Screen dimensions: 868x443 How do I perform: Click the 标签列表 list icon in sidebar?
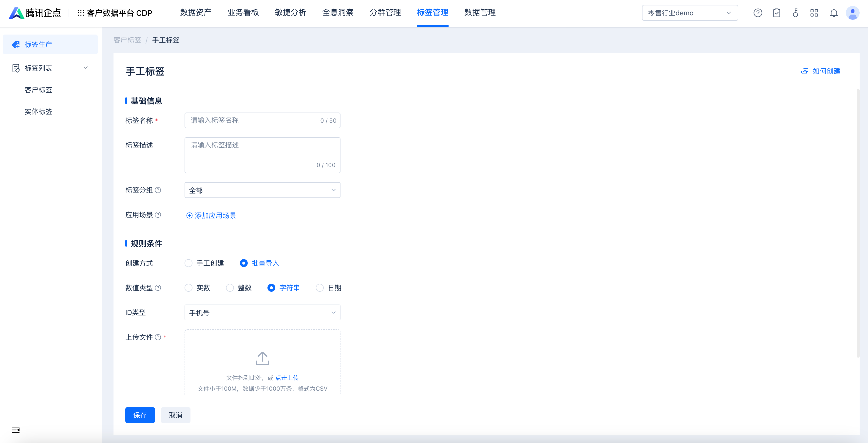16,68
